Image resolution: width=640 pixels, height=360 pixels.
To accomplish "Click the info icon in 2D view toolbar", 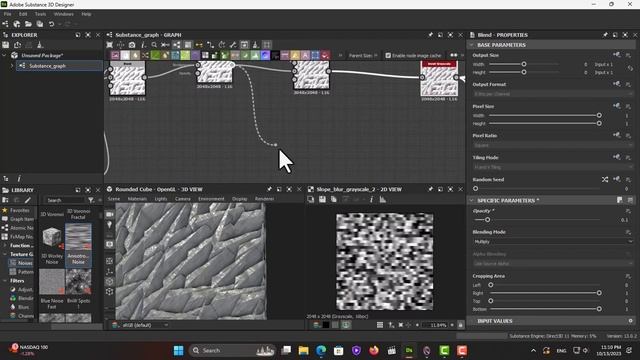I will [371, 200].
